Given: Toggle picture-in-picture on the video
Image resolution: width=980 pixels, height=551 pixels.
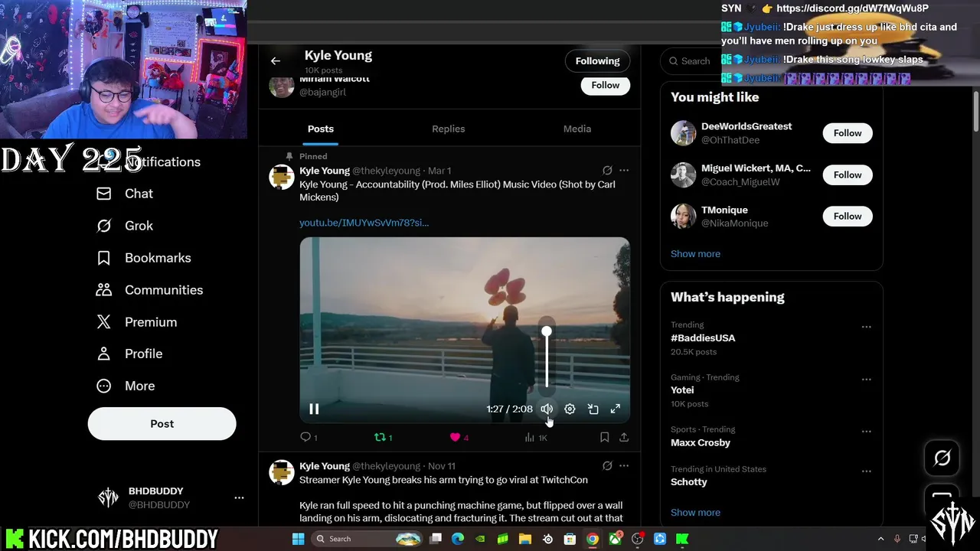Looking at the screenshot, I should pos(593,409).
